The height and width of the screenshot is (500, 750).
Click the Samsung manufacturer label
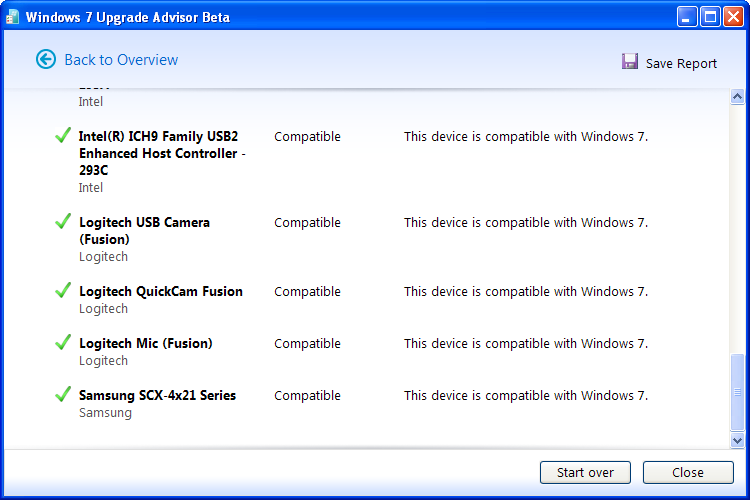pos(105,413)
